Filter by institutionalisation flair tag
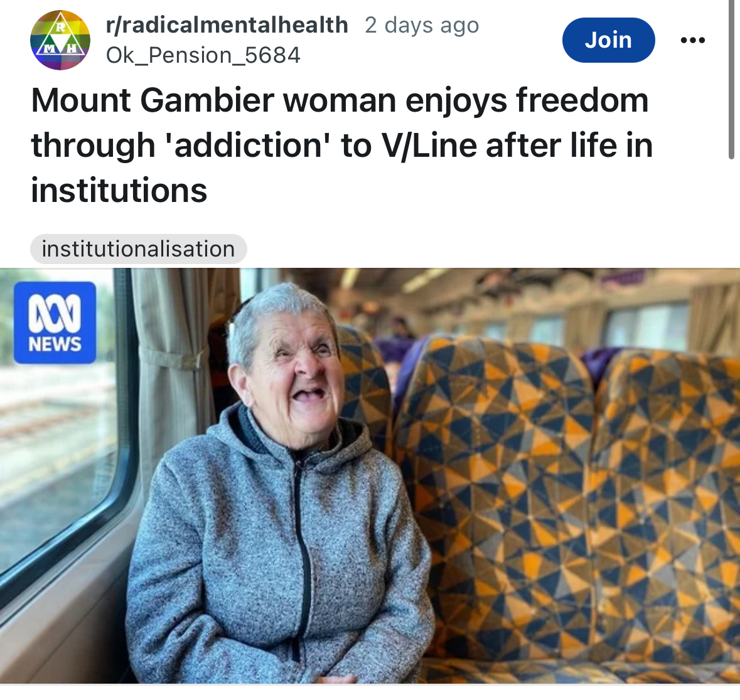The image size is (740, 700). pyautogui.click(x=138, y=249)
